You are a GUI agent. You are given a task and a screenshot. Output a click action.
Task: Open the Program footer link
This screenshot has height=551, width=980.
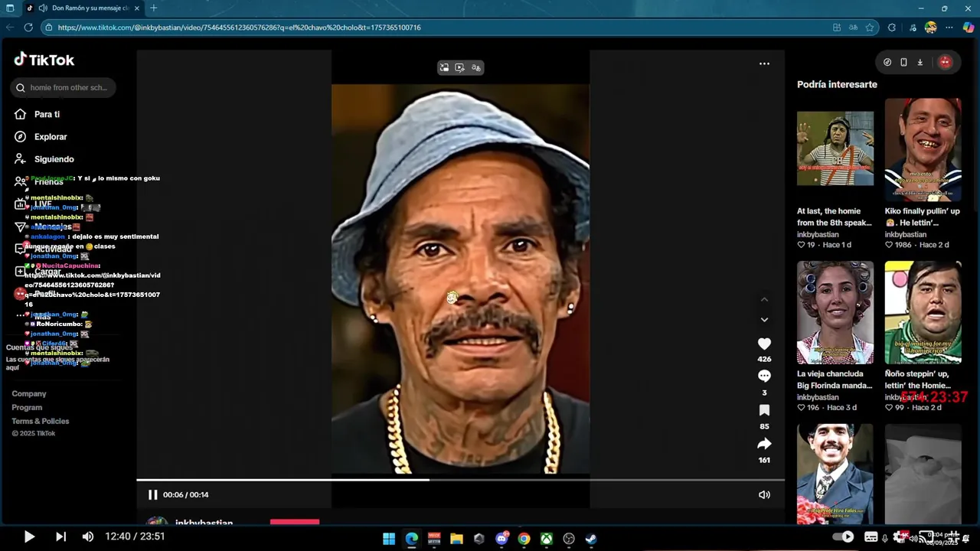(27, 407)
